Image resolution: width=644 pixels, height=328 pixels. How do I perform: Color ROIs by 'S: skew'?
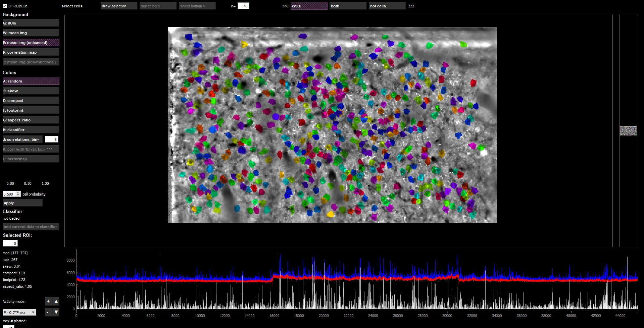tap(31, 91)
